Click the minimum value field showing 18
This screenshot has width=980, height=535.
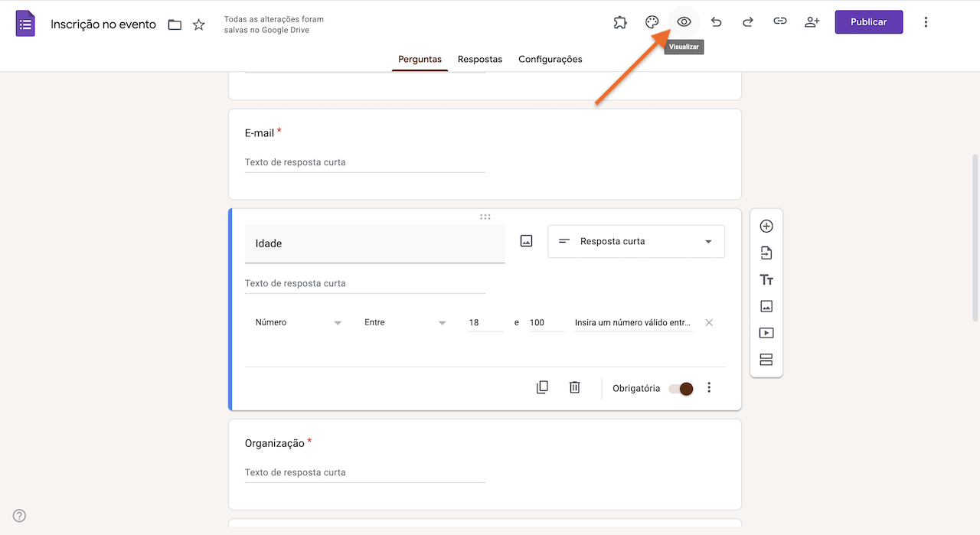tap(485, 322)
